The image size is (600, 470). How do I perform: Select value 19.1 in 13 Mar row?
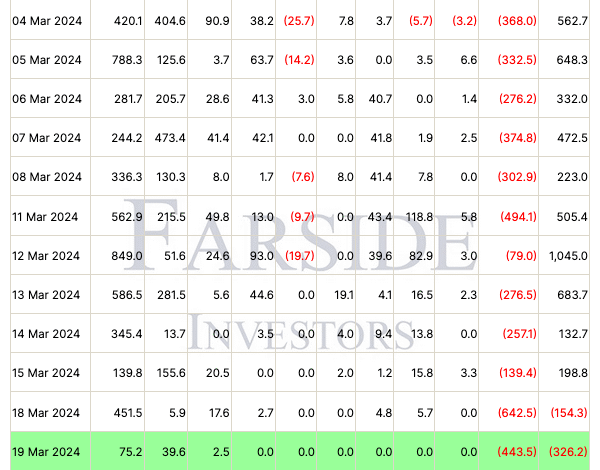(344, 295)
